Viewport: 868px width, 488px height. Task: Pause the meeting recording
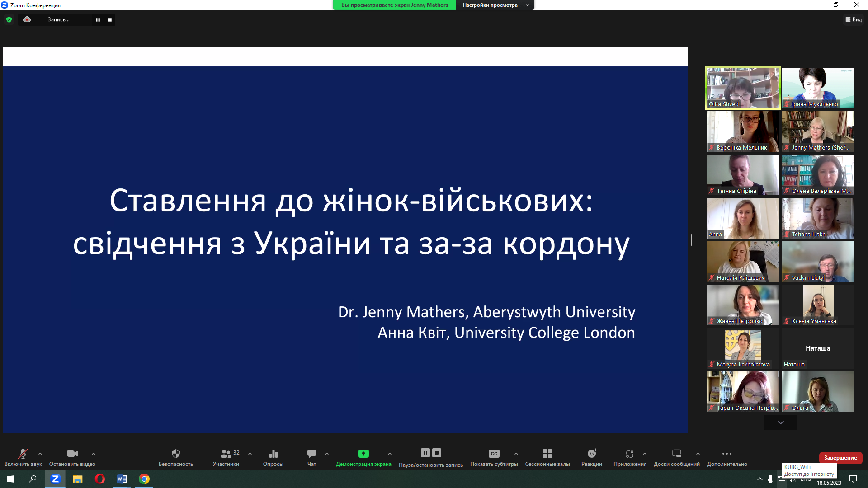click(x=425, y=453)
